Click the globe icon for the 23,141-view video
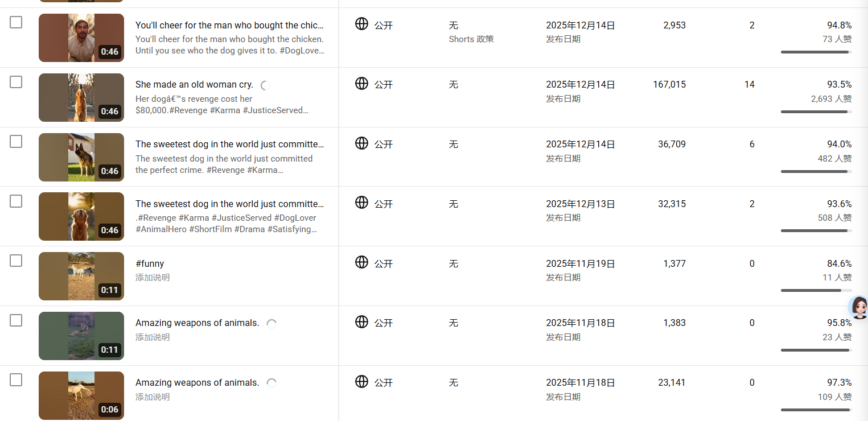Viewport: 868px width, 421px height. (x=361, y=382)
